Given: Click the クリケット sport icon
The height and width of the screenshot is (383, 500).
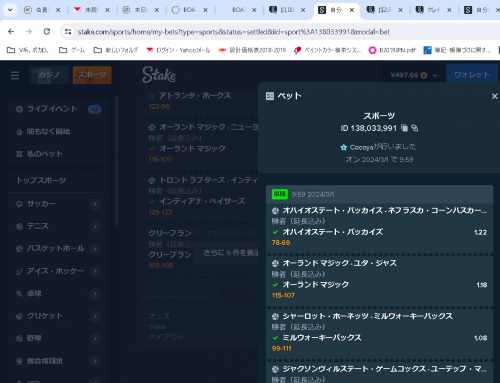Looking at the screenshot, I should click(x=19, y=316).
